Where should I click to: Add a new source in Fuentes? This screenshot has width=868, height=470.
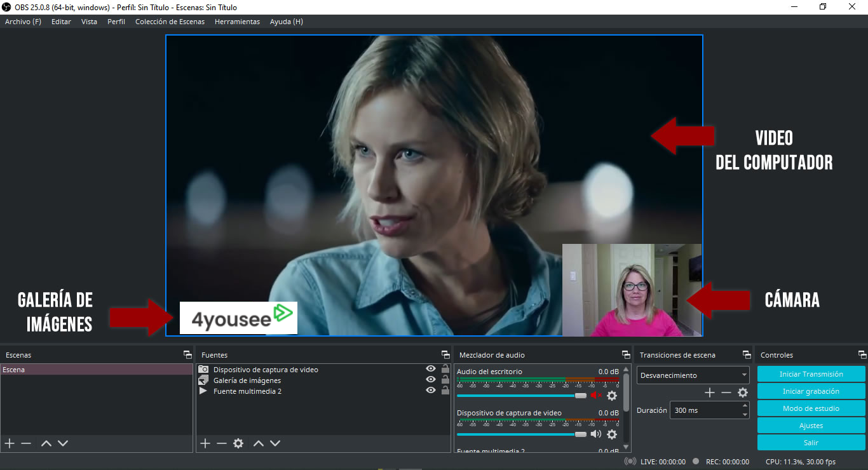[x=205, y=443]
